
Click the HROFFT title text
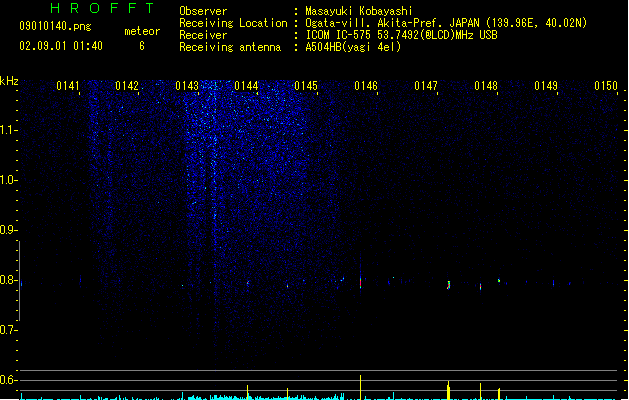click(x=102, y=8)
